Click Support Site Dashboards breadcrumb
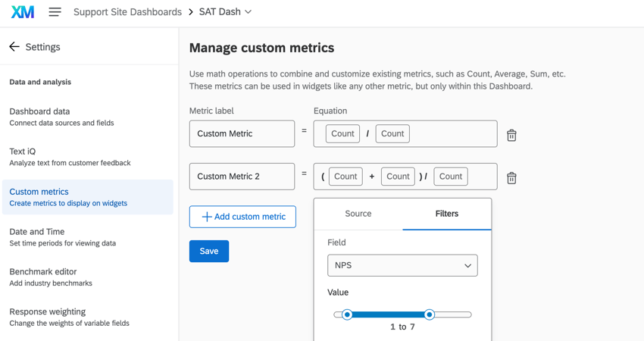The height and width of the screenshot is (341, 644). coord(127,12)
